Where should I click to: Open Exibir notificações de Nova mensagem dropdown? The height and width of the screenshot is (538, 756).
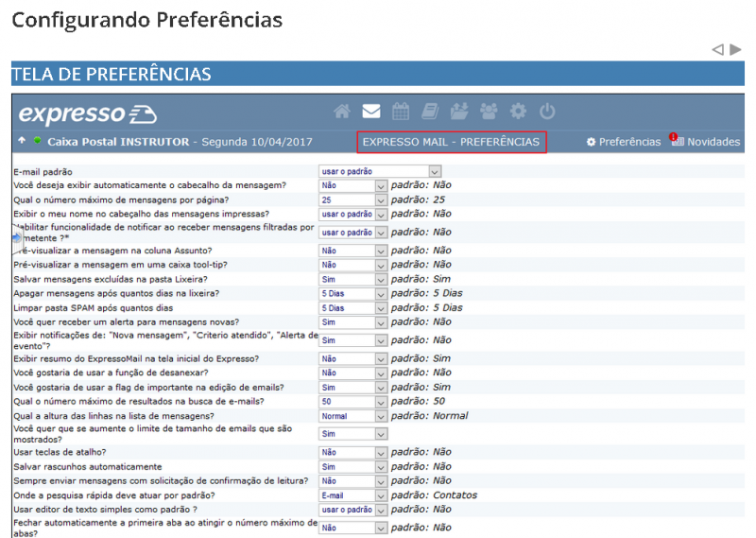click(x=352, y=340)
